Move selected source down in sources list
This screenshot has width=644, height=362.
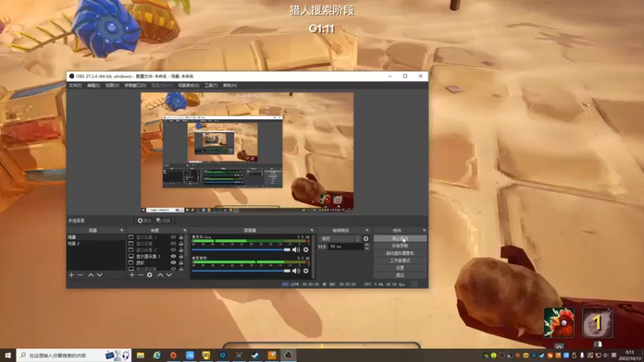coord(169,274)
